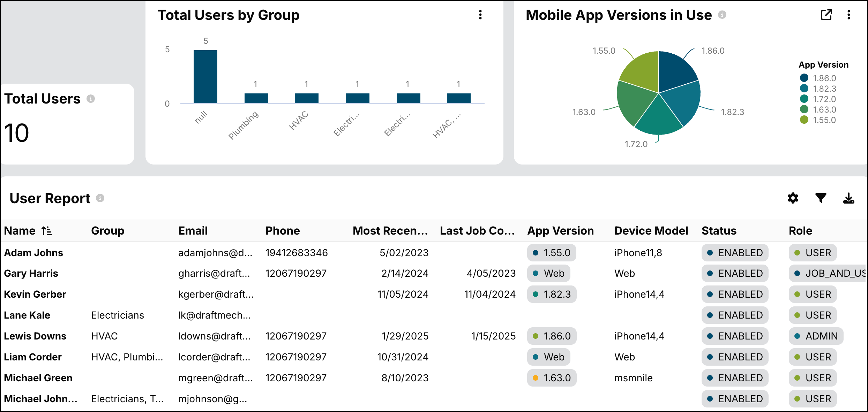Click info icon next to User Report

point(100,198)
